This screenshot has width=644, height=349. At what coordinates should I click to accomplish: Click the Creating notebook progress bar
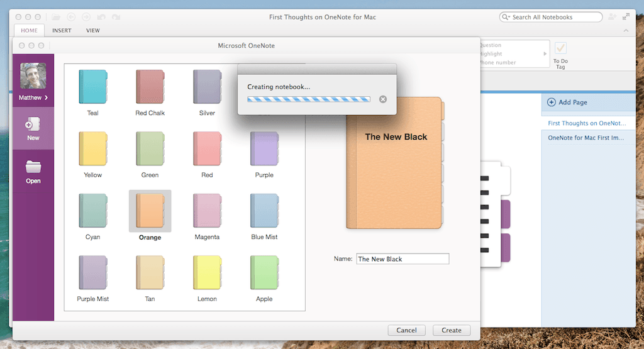pyautogui.click(x=308, y=99)
